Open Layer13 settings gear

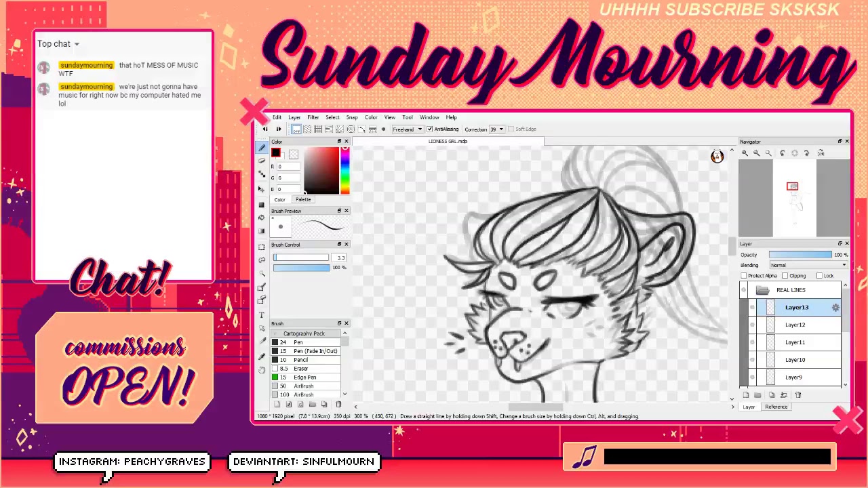(x=835, y=308)
